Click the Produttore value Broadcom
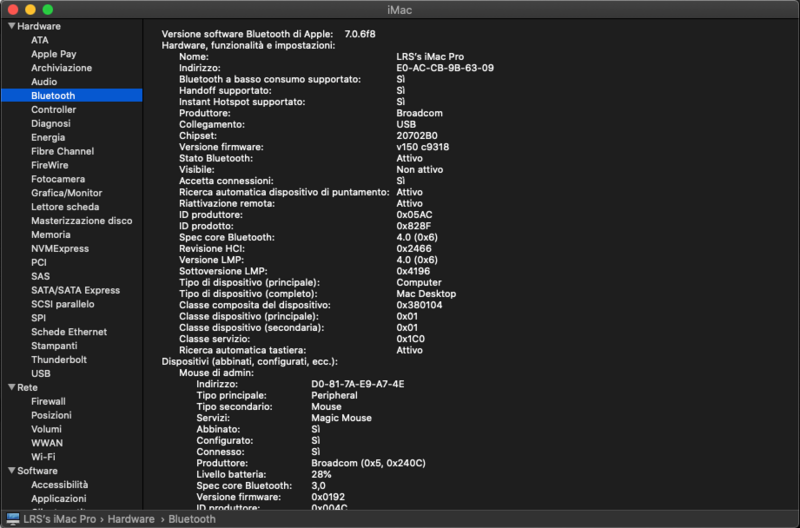800x528 pixels. pos(419,113)
